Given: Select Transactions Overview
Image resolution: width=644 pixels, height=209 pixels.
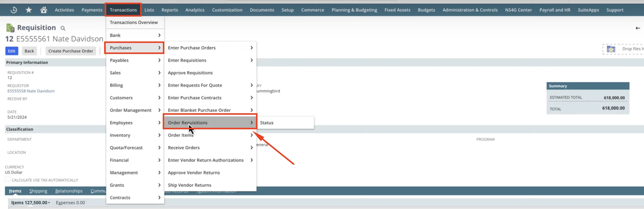Looking at the screenshot, I should (135, 22).
